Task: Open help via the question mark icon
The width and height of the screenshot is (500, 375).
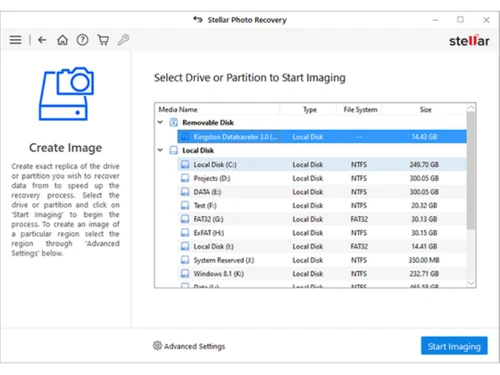Action: coord(83,40)
